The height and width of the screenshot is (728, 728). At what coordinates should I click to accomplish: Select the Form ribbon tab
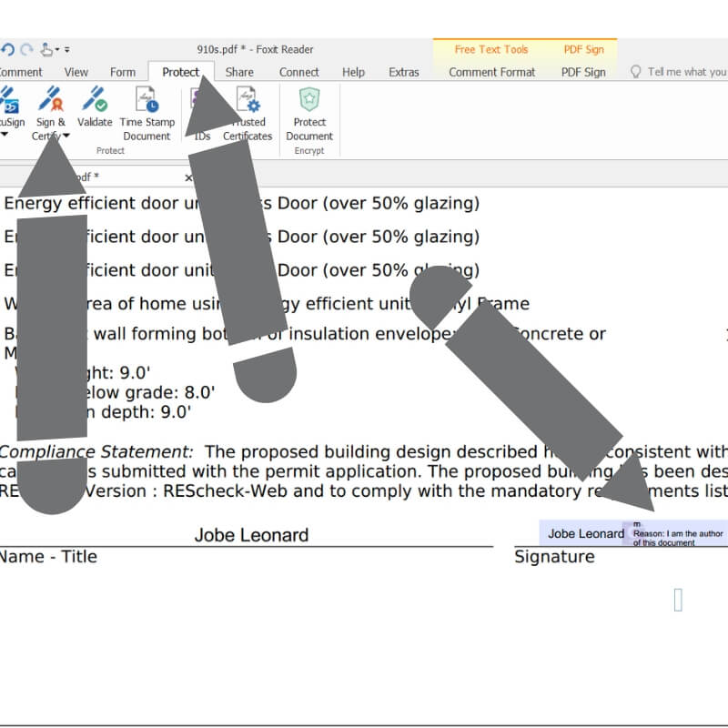click(x=123, y=72)
